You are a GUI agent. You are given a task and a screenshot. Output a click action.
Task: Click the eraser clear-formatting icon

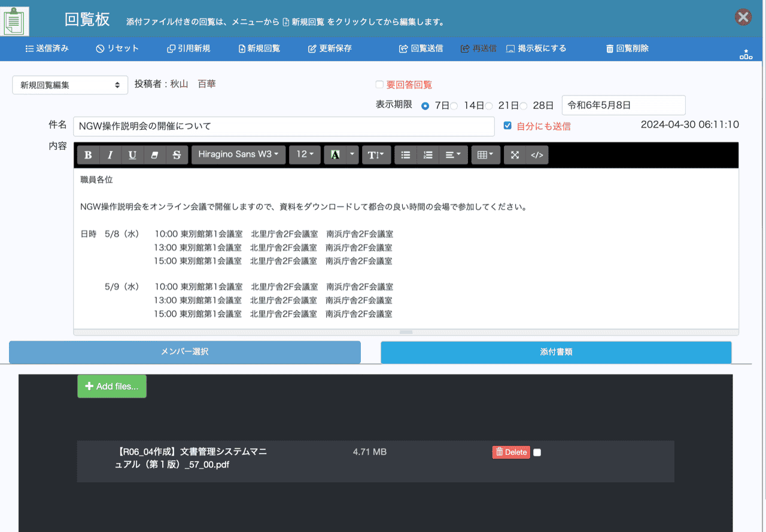[154, 155]
